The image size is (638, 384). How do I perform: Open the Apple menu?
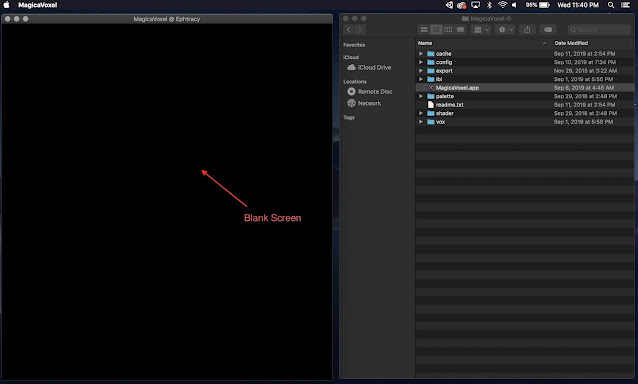pyautogui.click(x=7, y=5)
